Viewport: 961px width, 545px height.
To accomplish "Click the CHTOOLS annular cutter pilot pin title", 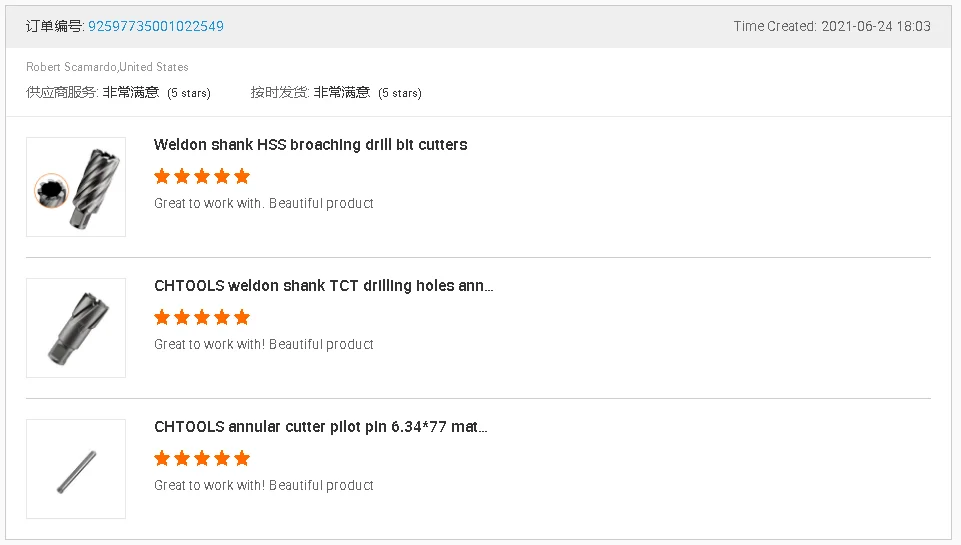I will (320, 426).
